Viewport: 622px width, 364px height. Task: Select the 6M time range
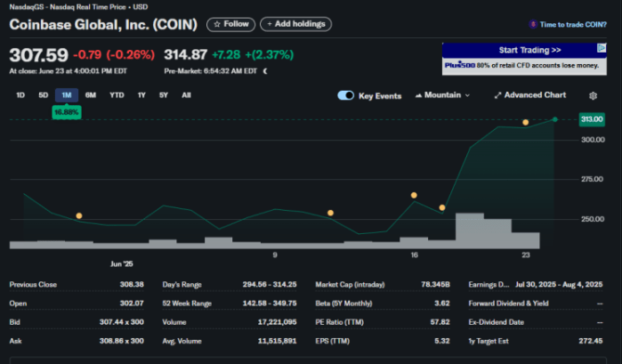pos(90,95)
